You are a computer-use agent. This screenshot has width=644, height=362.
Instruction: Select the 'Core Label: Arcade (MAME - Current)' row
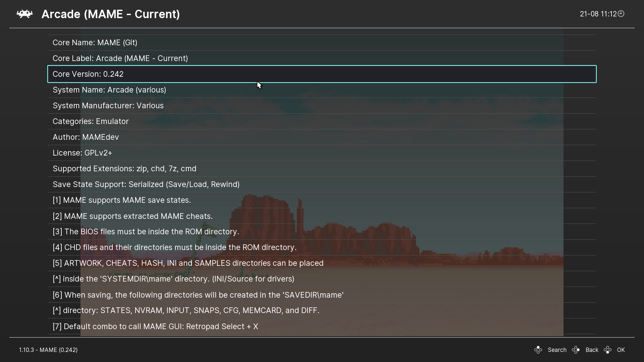pyautogui.click(x=322, y=58)
